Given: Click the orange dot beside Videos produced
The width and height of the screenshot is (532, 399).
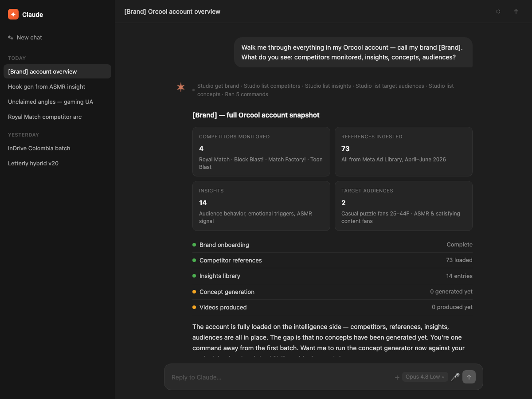Looking at the screenshot, I should [x=194, y=307].
